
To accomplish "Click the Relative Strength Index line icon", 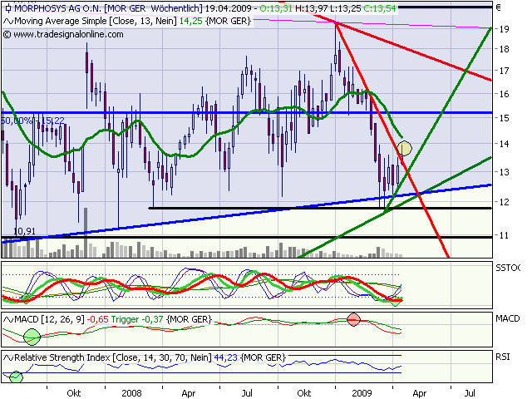I will point(8,357).
